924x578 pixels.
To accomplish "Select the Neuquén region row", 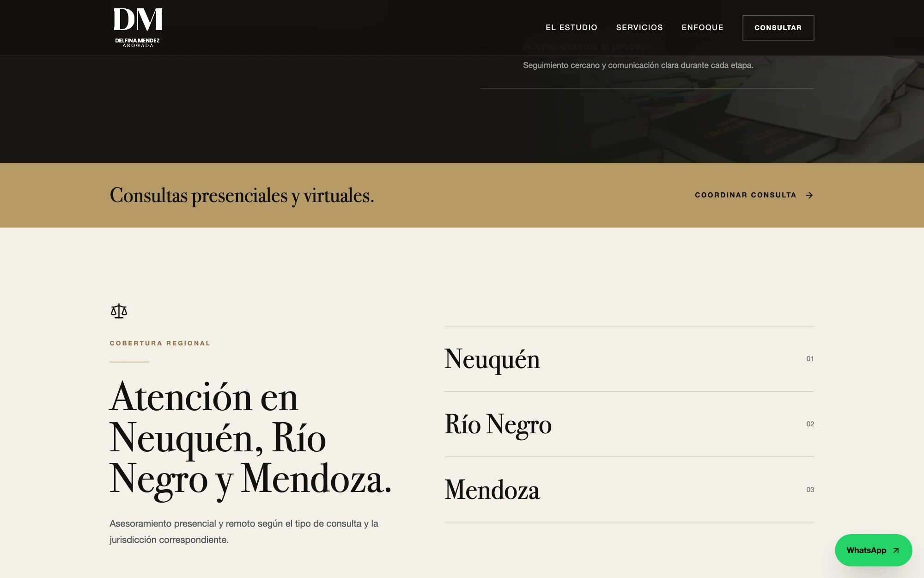I will [629, 359].
